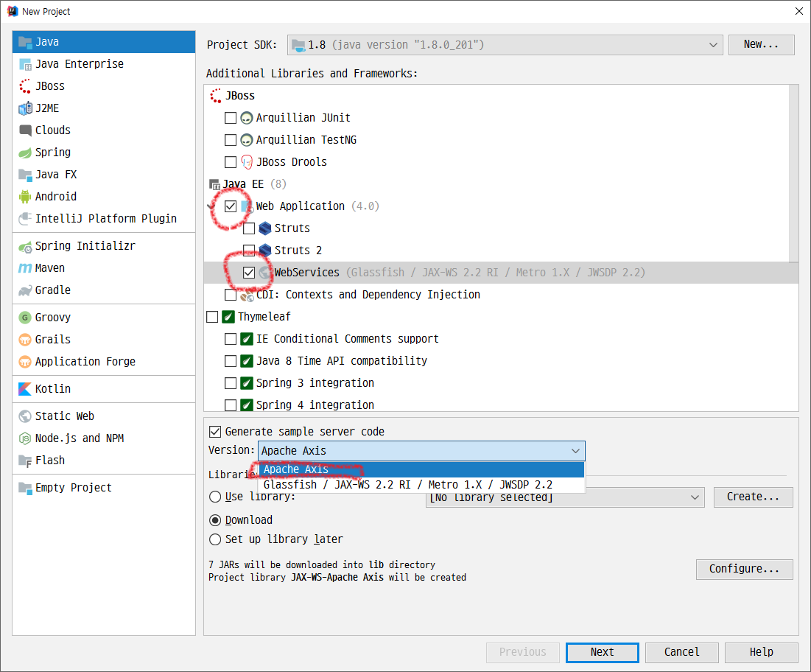Click the Java FX icon
The image size is (811, 672).
click(x=25, y=175)
